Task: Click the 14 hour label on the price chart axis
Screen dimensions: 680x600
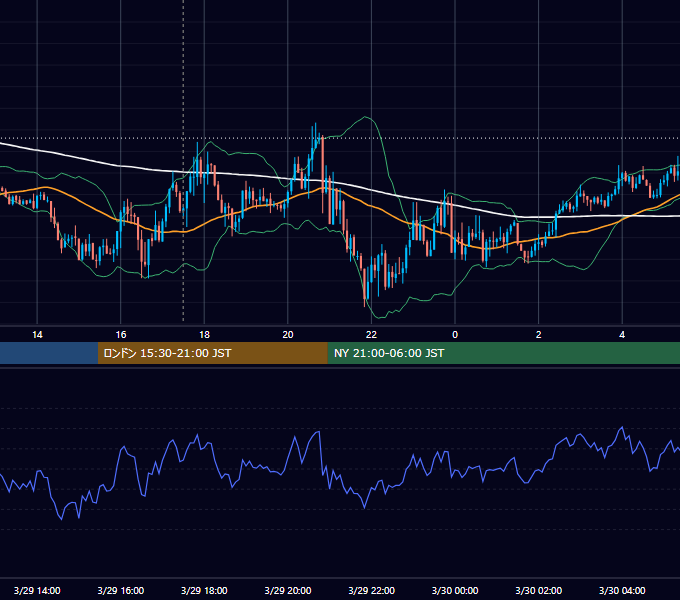Action: coord(37,335)
